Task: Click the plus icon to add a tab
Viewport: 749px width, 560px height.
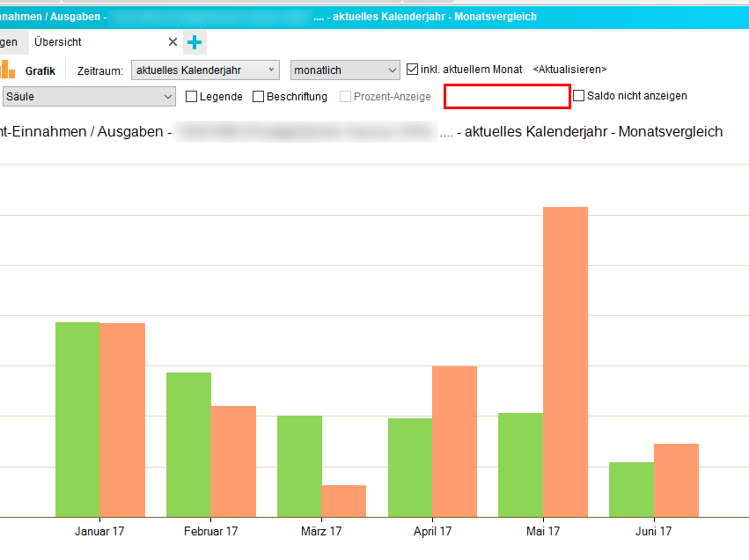Action: click(x=195, y=42)
